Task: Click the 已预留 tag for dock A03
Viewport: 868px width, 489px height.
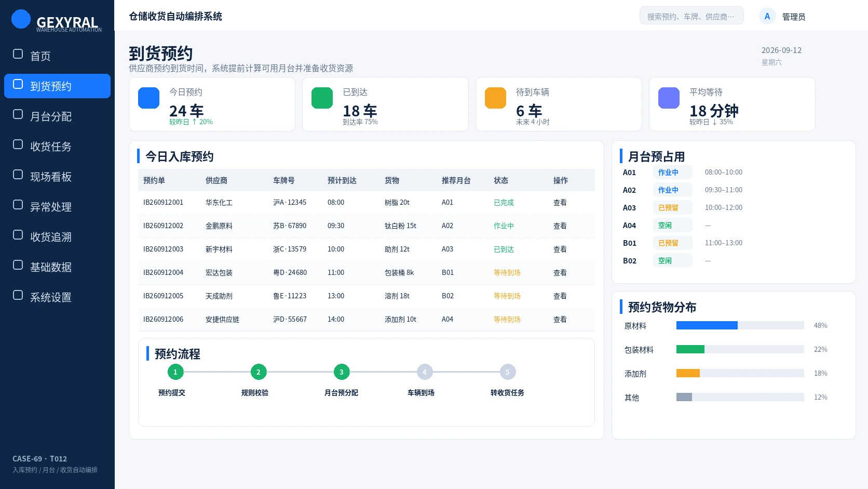Action: 673,208
